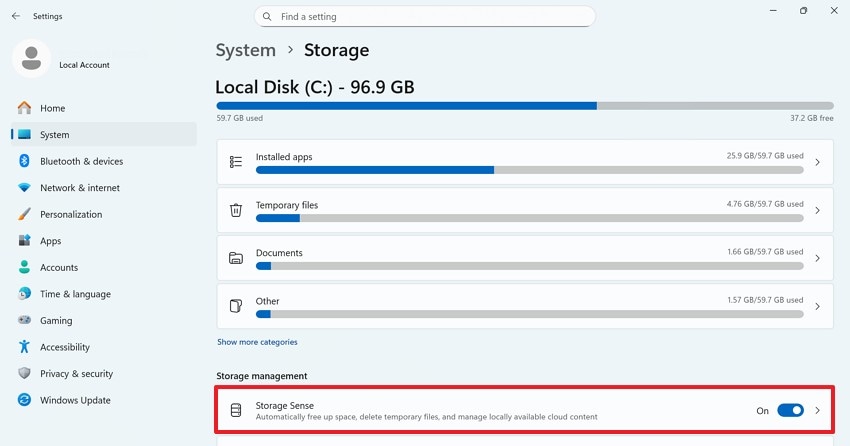This screenshot has width=850, height=446.
Task: Open Storage Sense details chevron
Action: click(817, 410)
